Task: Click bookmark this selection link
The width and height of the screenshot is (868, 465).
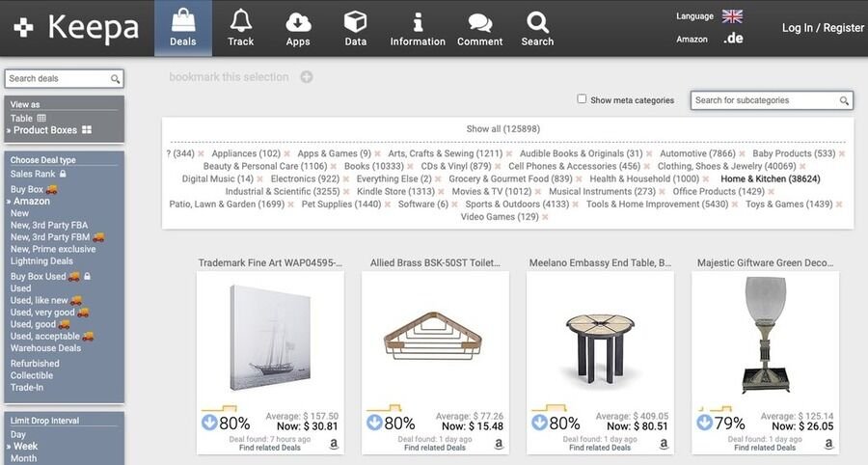Action: coord(229,77)
